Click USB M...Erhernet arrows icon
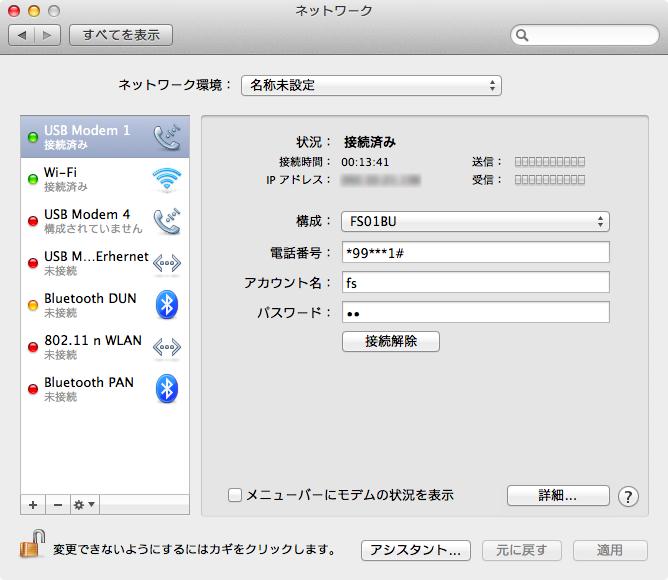This screenshot has height=580, width=668. pos(167,263)
